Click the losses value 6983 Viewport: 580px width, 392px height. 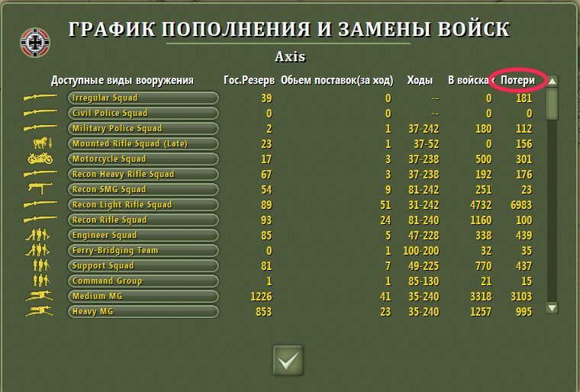[521, 205]
